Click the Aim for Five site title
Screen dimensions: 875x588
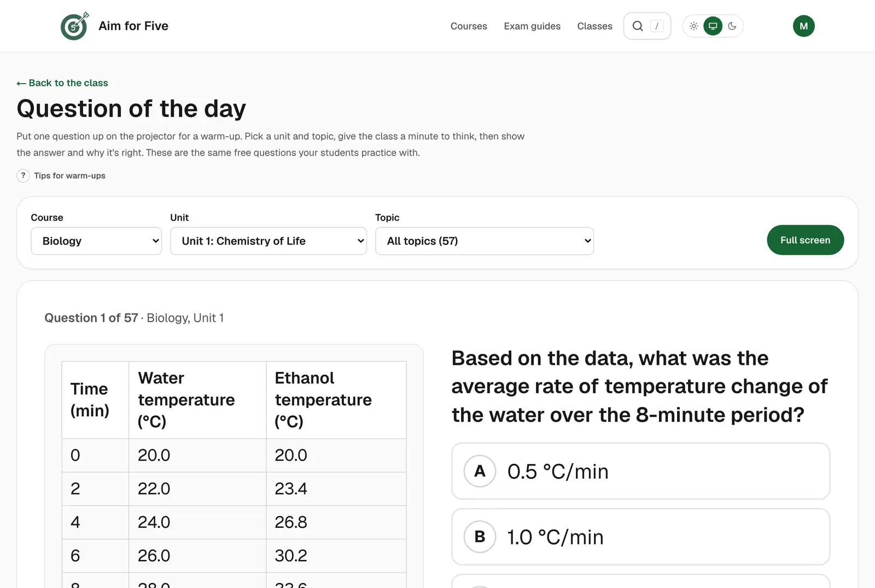(133, 26)
